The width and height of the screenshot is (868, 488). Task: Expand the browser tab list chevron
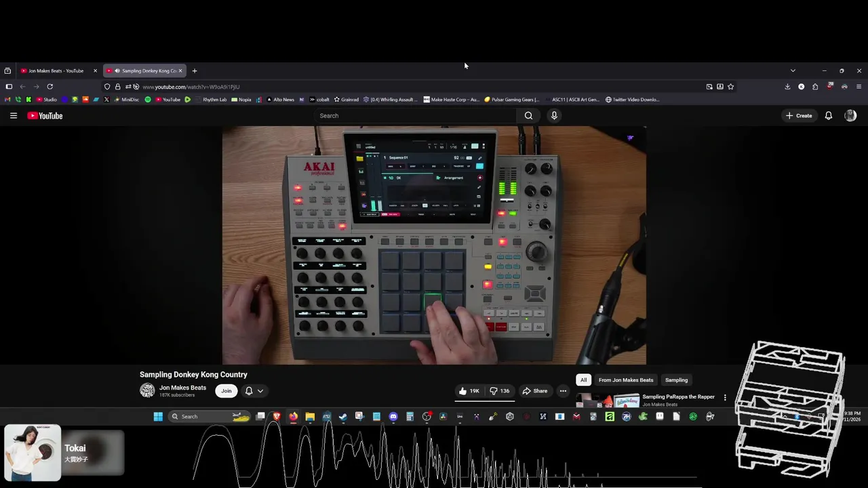tap(793, 70)
